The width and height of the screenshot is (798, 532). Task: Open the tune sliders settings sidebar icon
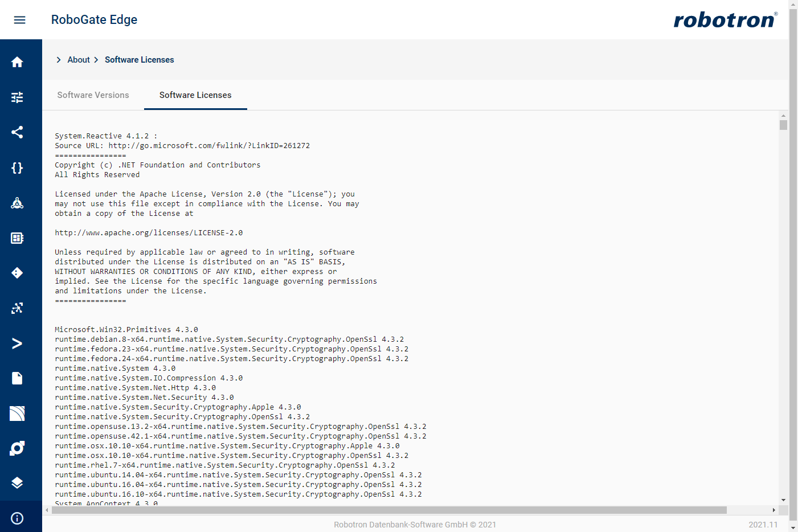(x=17, y=97)
